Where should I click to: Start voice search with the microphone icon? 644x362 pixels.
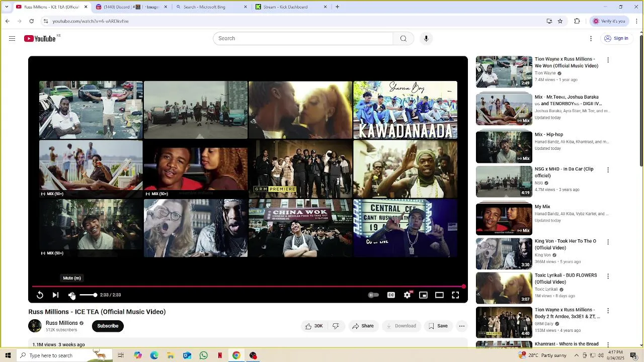426,39
